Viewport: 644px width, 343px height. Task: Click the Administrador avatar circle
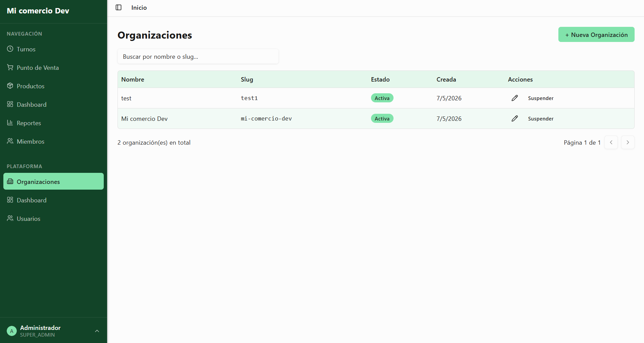coord(12,331)
